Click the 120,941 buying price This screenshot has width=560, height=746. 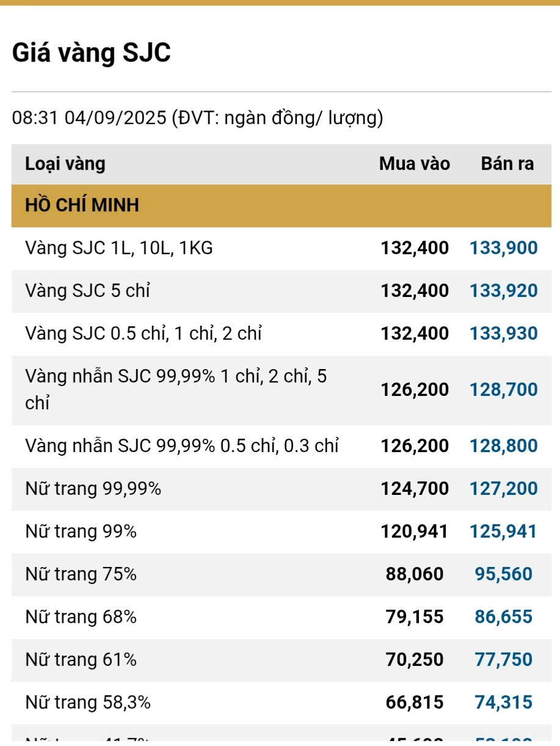pyautogui.click(x=415, y=532)
